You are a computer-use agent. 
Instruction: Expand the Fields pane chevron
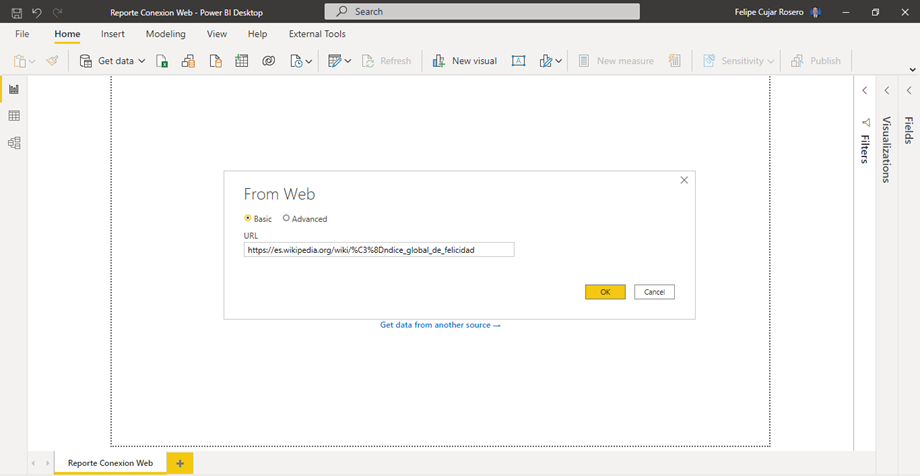pyautogui.click(x=909, y=90)
